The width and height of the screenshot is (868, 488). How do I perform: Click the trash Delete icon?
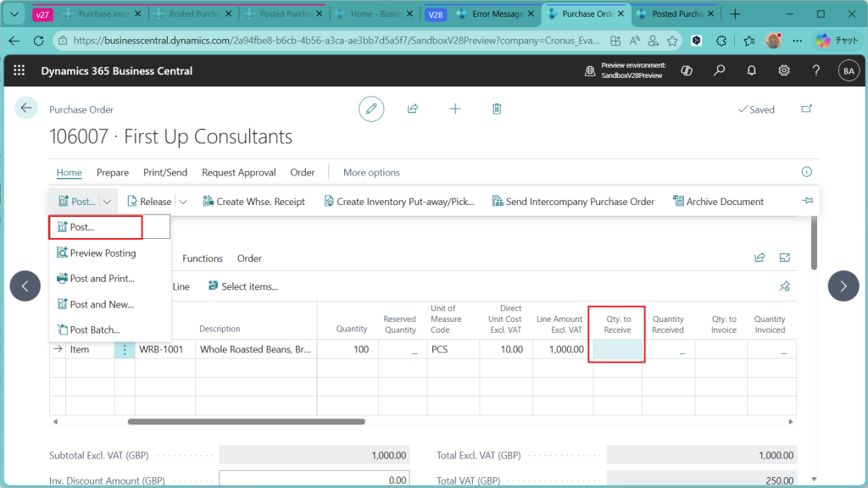point(497,108)
